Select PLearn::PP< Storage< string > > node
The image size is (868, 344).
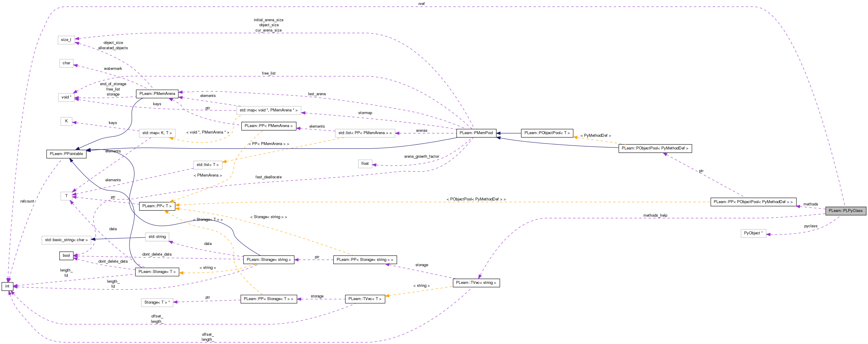click(x=365, y=259)
